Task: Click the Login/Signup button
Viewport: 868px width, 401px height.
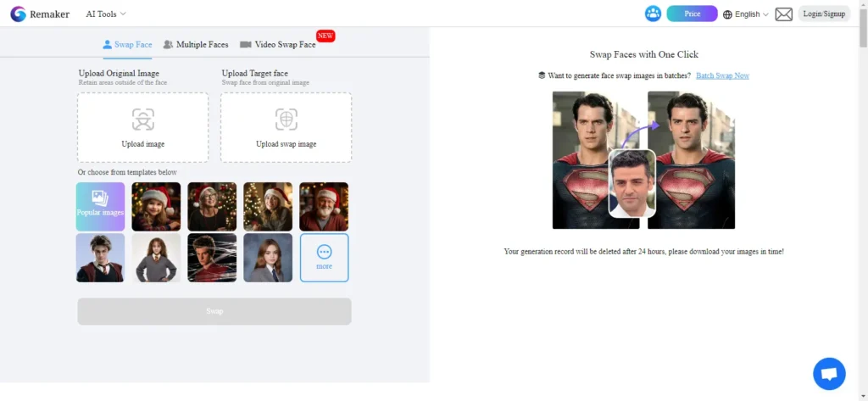Action: [x=824, y=14]
